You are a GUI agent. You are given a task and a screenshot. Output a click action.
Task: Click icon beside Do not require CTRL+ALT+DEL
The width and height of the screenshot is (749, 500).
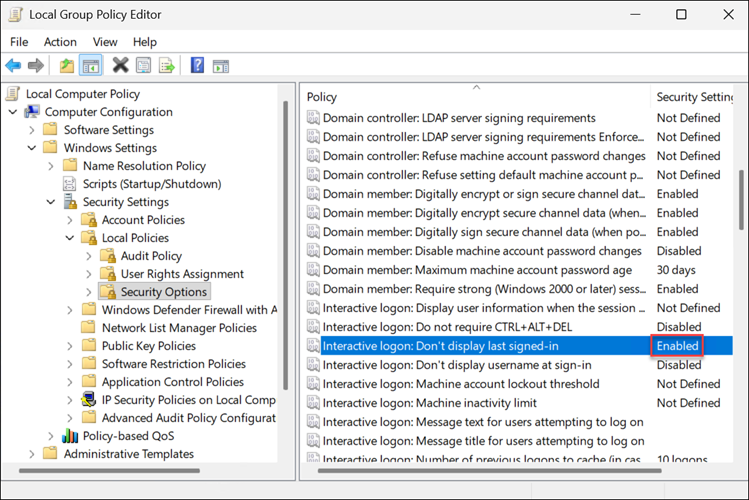313,327
